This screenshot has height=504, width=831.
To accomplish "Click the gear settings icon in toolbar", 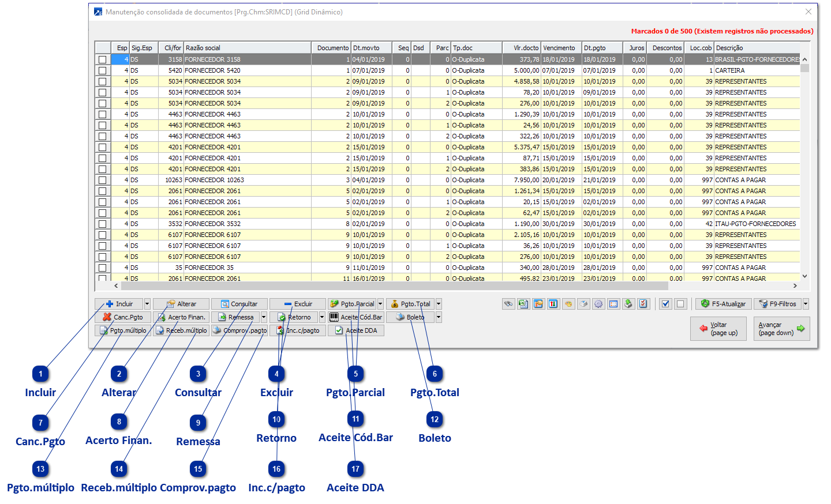I will (598, 304).
